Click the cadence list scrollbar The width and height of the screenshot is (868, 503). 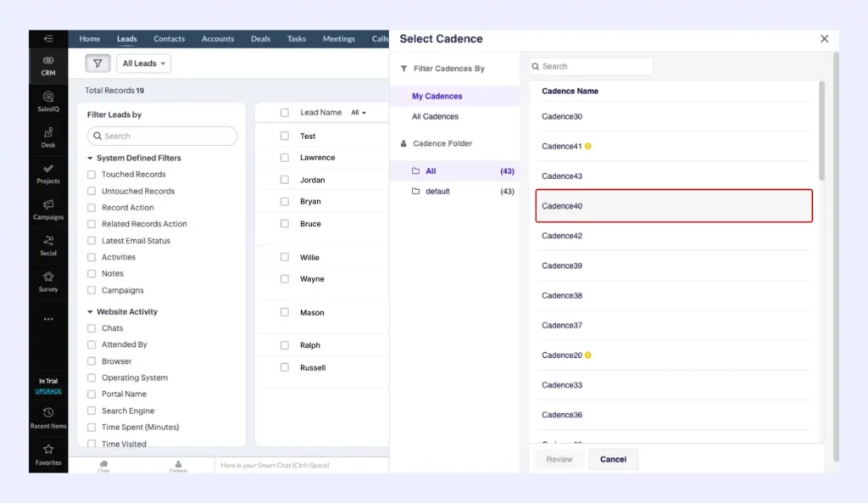pyautogui.click(x=821, y=131)
